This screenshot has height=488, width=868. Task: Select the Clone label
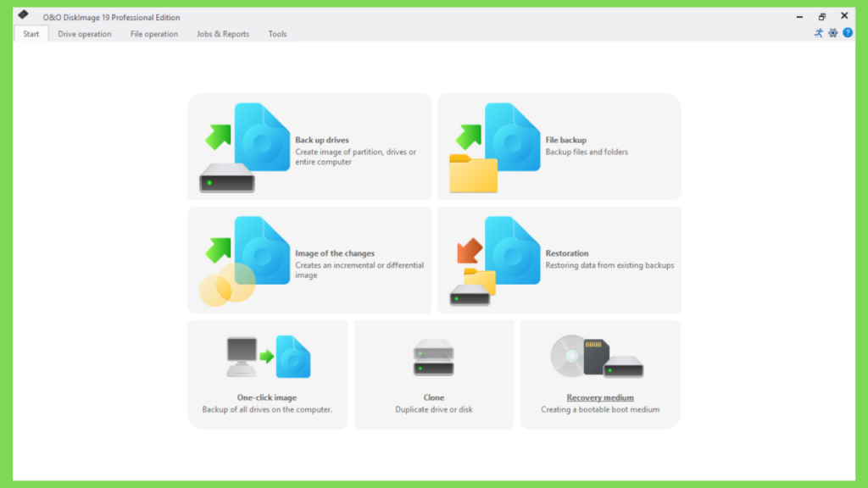click(x=433, y=397)
